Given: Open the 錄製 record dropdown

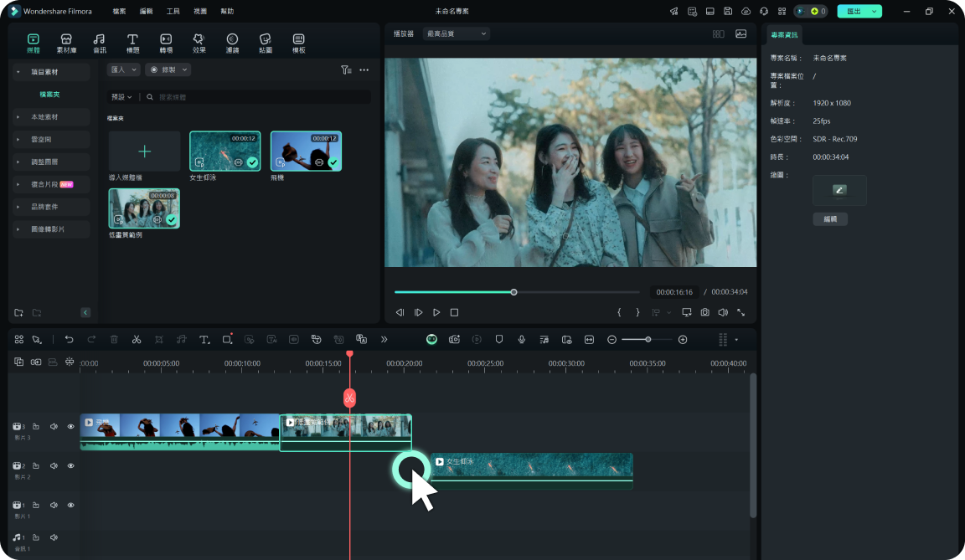Looking at the screenshot, I should point(168,70).
